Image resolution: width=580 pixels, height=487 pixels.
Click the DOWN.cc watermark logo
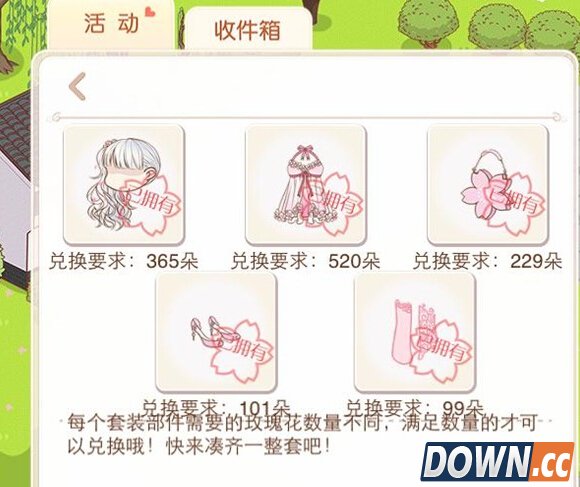point(497,461)
